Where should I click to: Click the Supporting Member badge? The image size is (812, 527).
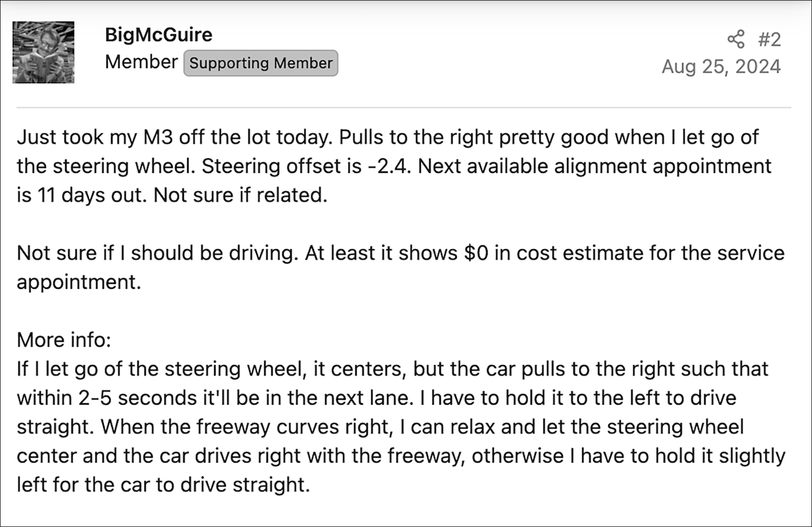[x=261, y=63]
